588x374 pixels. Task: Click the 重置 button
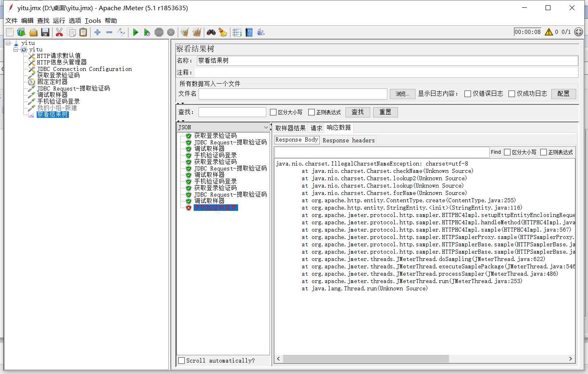point(385,112)
